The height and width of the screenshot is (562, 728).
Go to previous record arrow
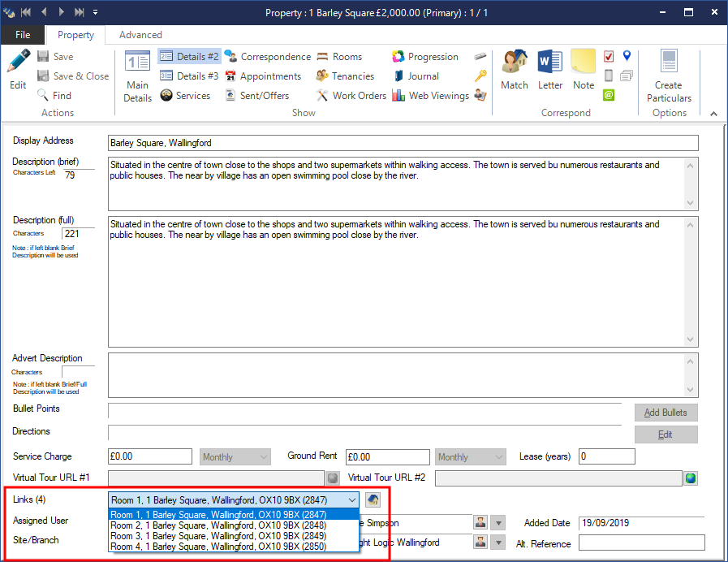click(x=44, y=12)
